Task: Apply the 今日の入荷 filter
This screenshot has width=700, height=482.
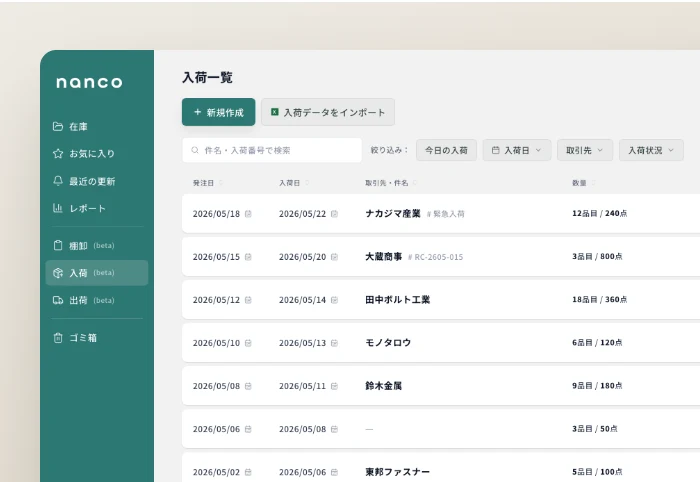Action: point(446,150)
